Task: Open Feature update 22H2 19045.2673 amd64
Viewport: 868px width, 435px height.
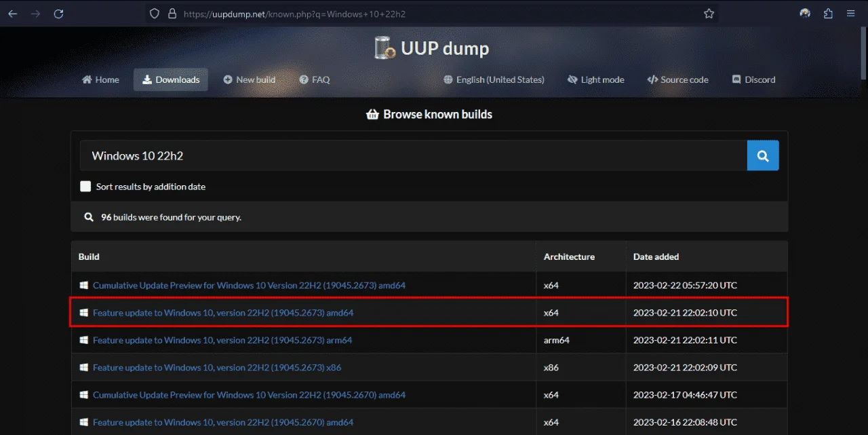Action: tap(223, 313)
